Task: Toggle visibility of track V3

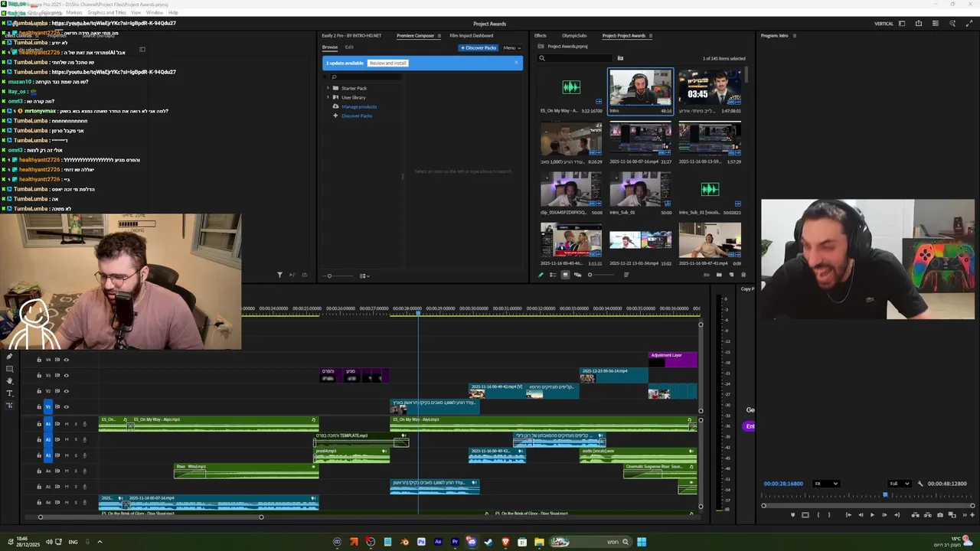Action: click(67, 375)
